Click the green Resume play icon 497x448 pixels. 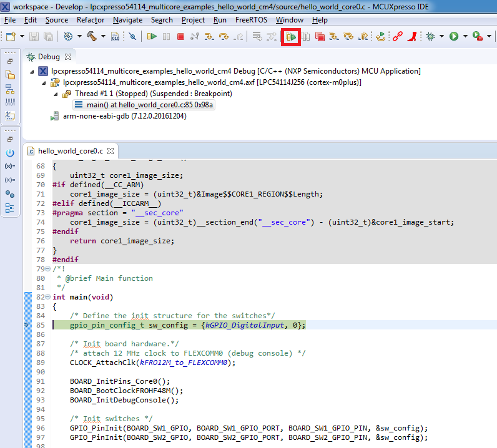pyautogui.click(x=152, y=37)
